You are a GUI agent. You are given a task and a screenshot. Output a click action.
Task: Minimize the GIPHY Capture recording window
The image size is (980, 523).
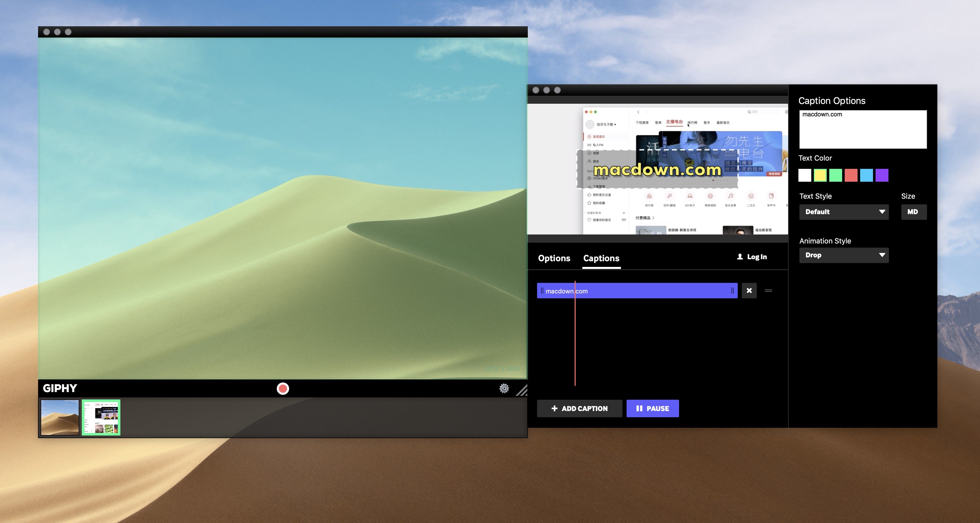click(x=57, y=32)
